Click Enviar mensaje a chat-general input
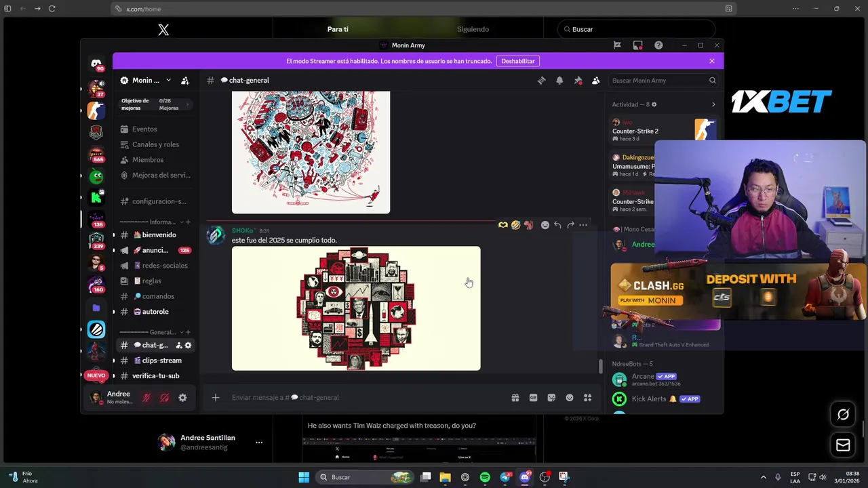 [x=366, y=398]
